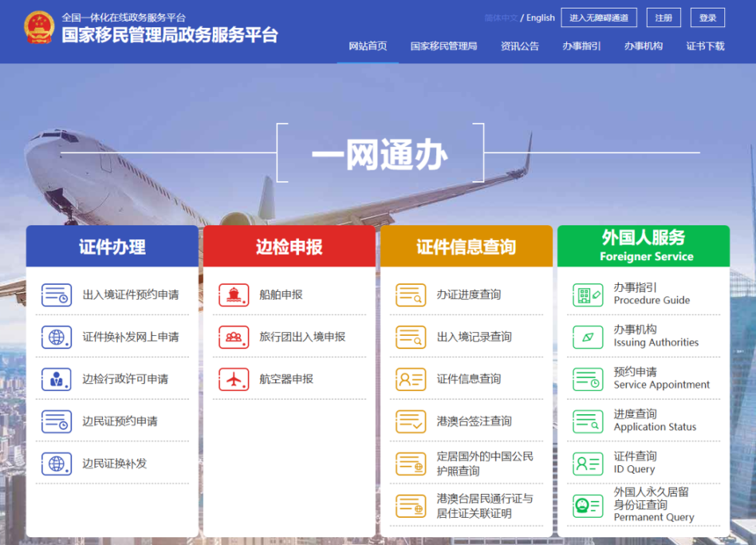Open 证件查询 ID Query link
The image size is (756, 545).
click(x=635, y=463)
